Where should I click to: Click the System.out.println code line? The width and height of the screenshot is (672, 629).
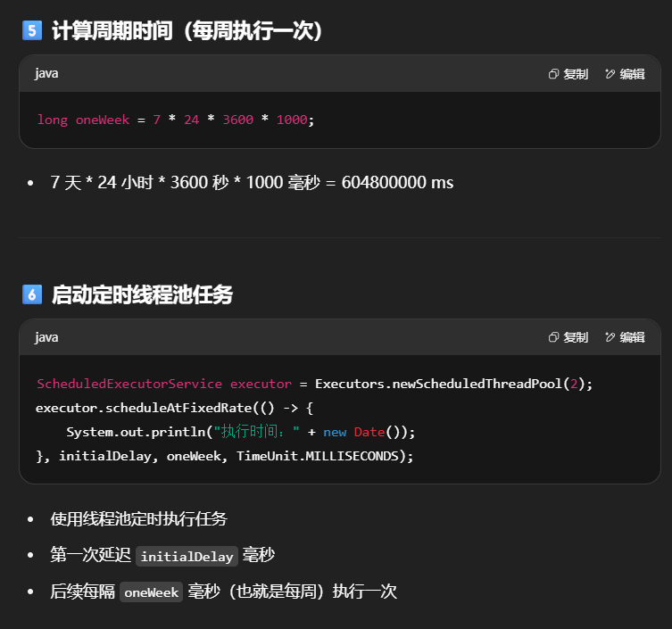(241, 432)
